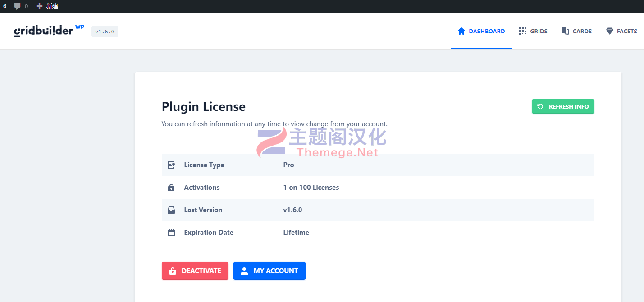Select the Pro license value
This screenshot has width=644, height=302.
point(289,165)
